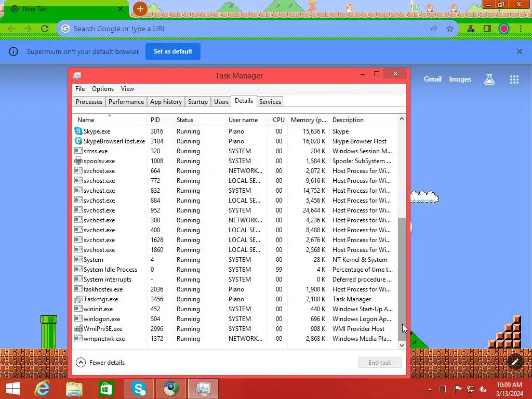Screen dimensions: 532x399
Task: Sort by the CPU column header
Action: click(278, 120)
